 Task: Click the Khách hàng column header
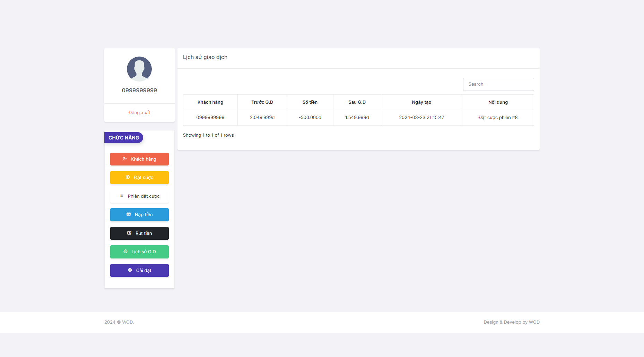click(210, 102)
